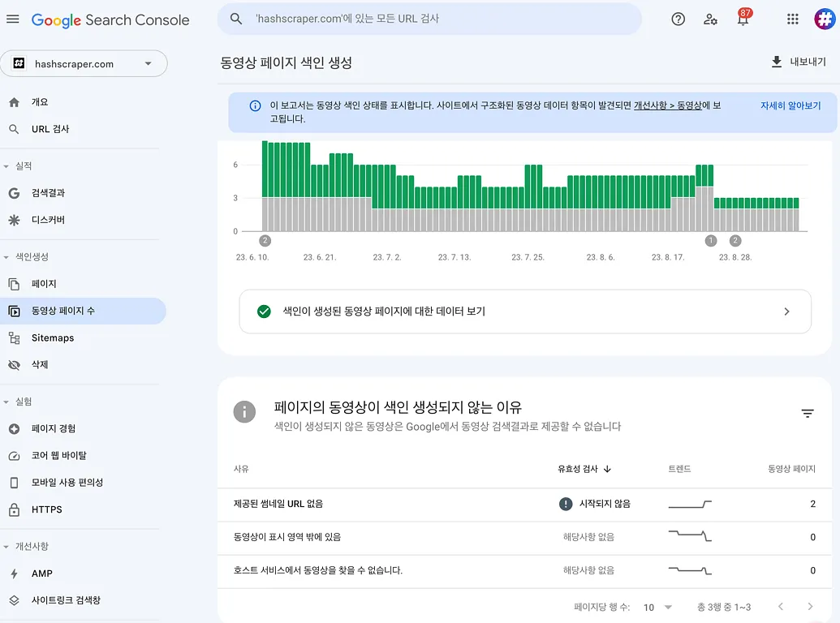This screenshot has width=840, height=623.
Task: Sort by 유효성 검사 column header
Action: click(x=584, y=469)
